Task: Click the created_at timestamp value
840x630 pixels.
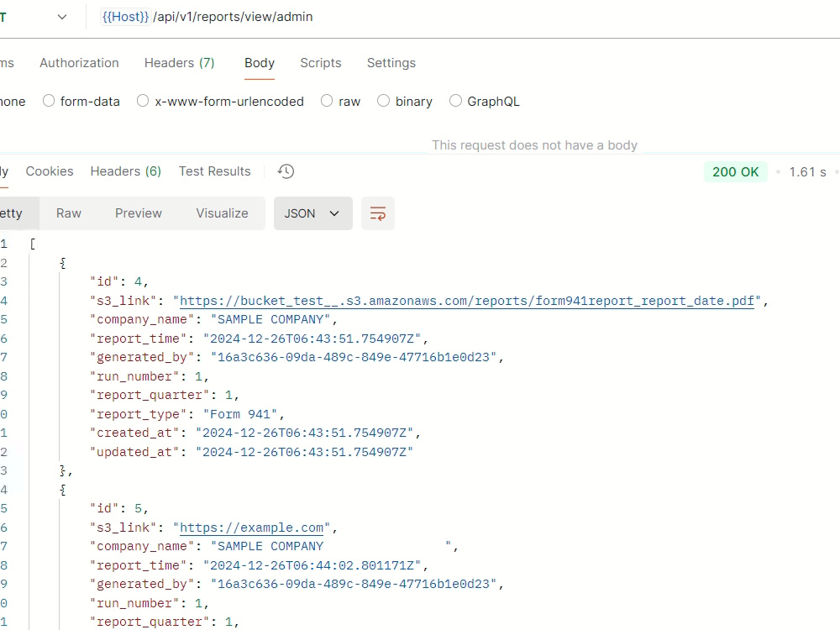Action: click(304, 433)
